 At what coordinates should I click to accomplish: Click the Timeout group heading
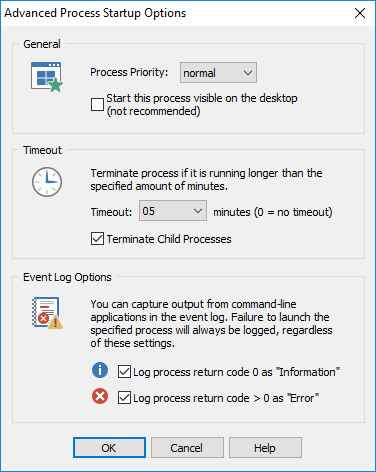42,150
